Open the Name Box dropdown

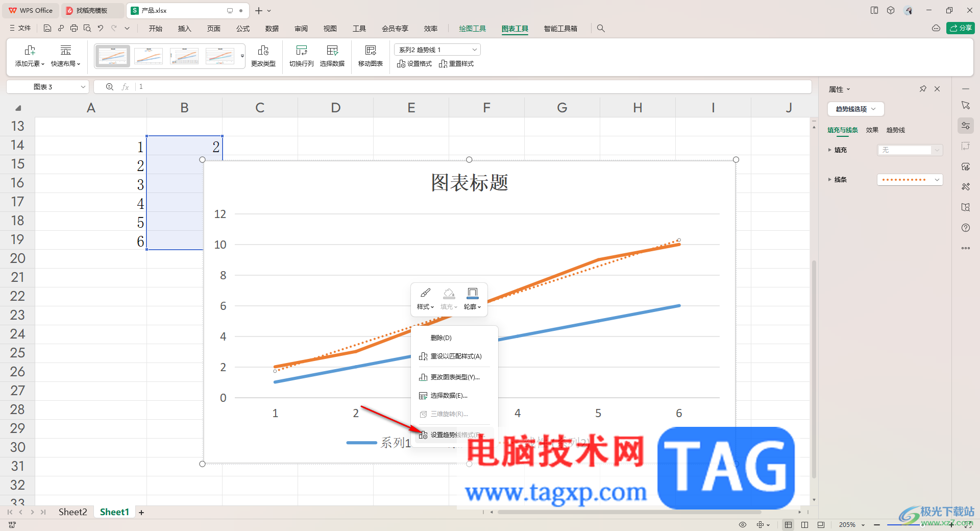coord(83,87)
